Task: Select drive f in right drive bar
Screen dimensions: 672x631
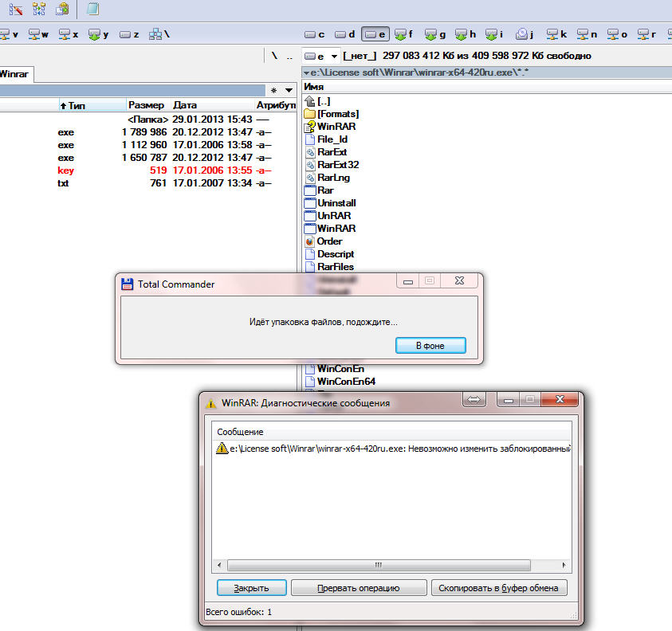Action: coord(404,34)
